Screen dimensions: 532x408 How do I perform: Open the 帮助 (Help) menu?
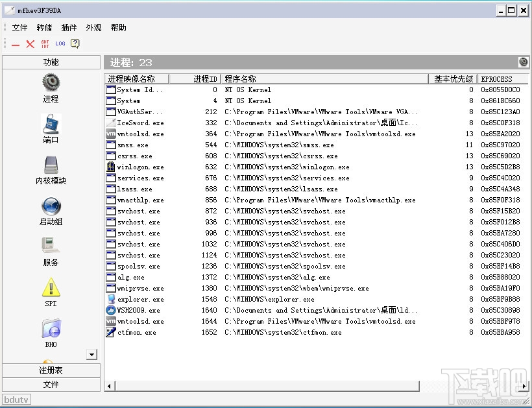coord(117,27)
